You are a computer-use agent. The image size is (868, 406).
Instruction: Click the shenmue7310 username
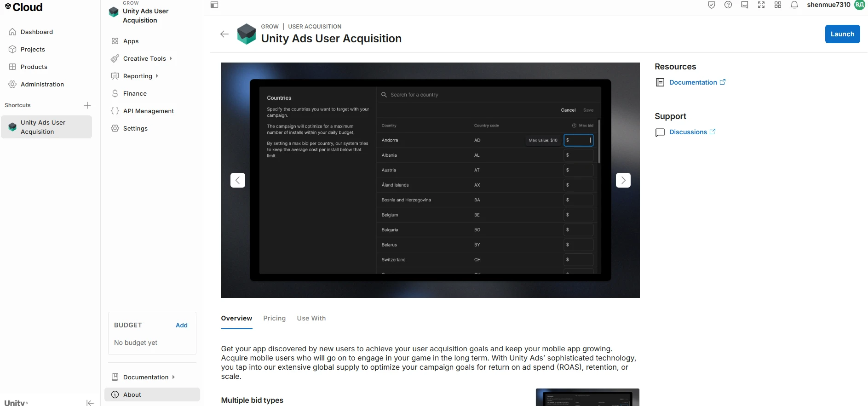pyautogui.click(x=829, y=5)
